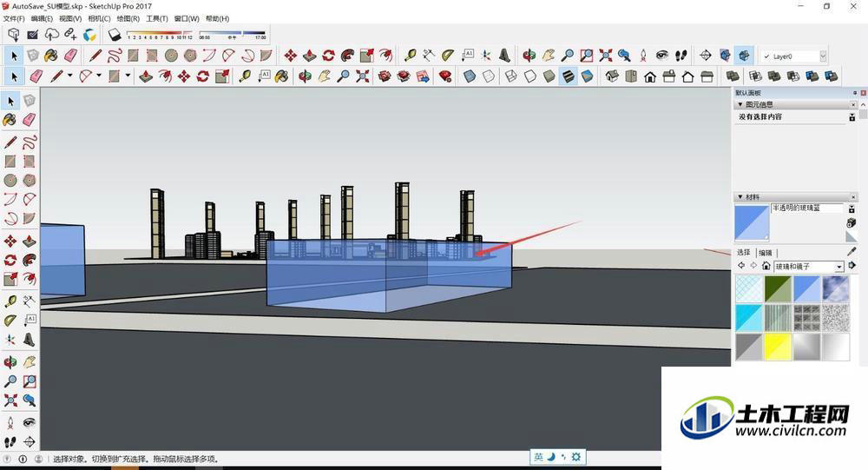Viewport: 868px width, 470px height.
Task: Select the Rotated Rectangle tool in top toolbar
Action: pyautogui.click(x=152, y=56)
